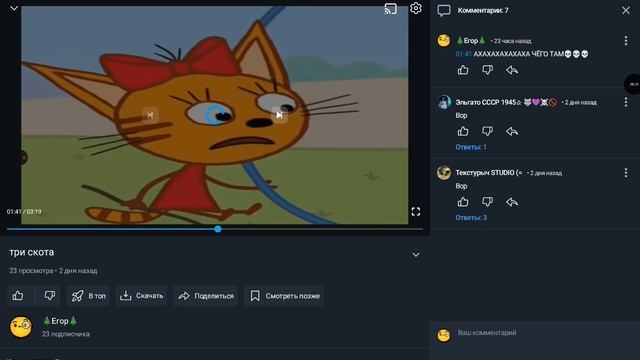Dislike the video три скота

coord(49,296)
